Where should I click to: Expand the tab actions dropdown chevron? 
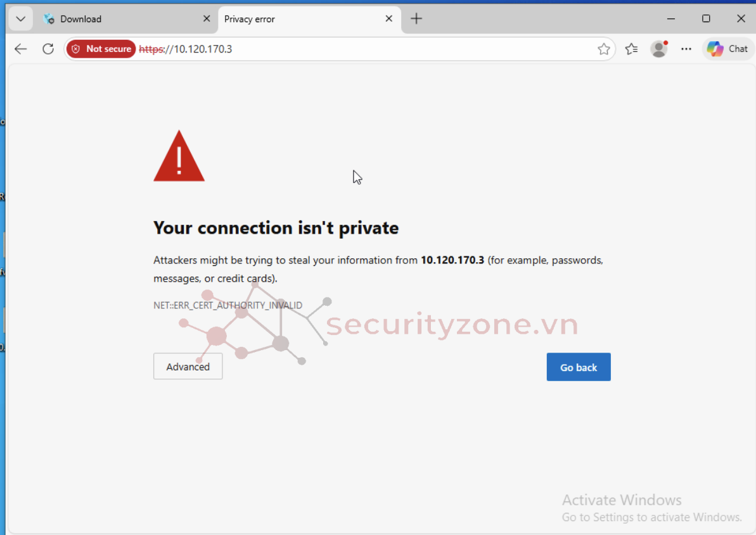20,19
